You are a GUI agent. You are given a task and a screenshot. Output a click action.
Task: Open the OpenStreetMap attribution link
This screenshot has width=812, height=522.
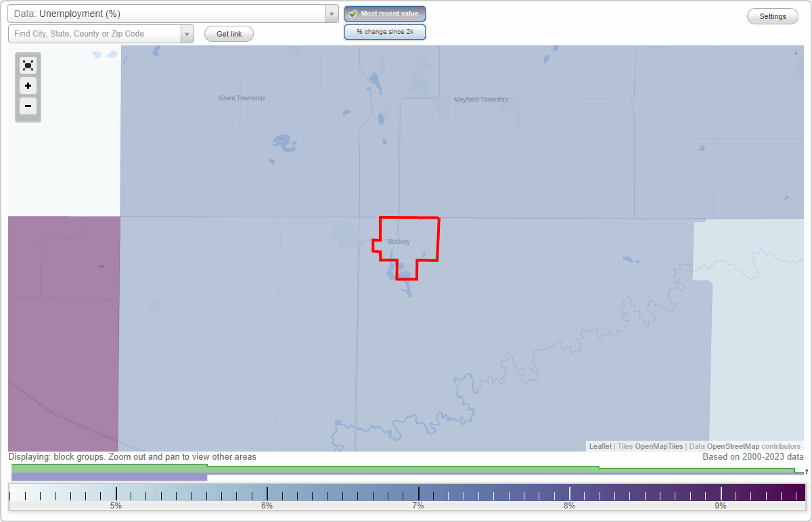tap(733, 446)
